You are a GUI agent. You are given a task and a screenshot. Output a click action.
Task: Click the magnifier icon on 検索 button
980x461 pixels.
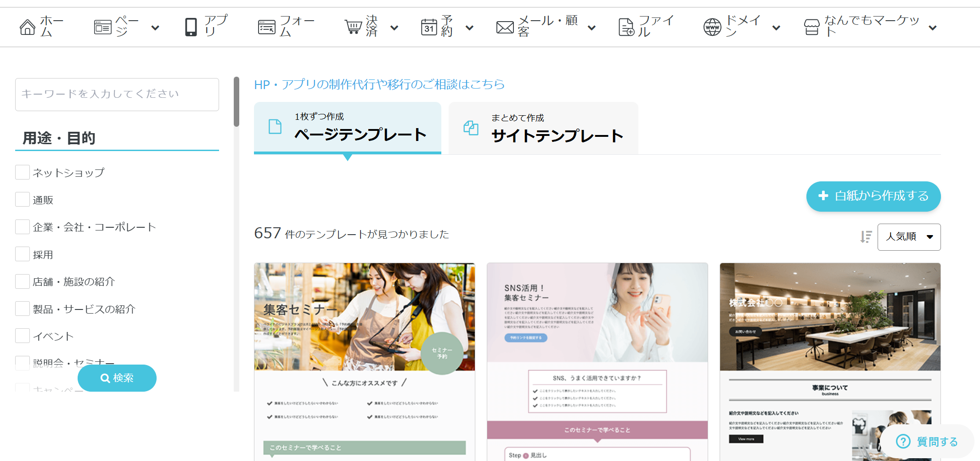tap(105, 378)
